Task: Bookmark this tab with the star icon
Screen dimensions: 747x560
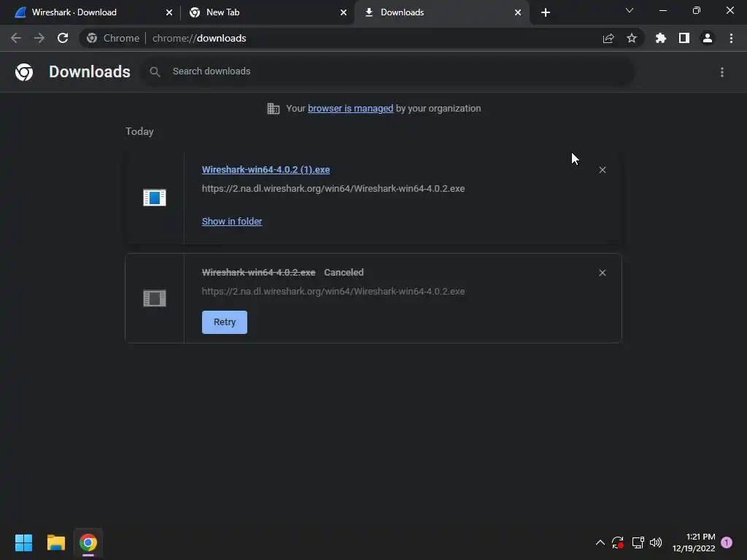Action: [632, 38]
